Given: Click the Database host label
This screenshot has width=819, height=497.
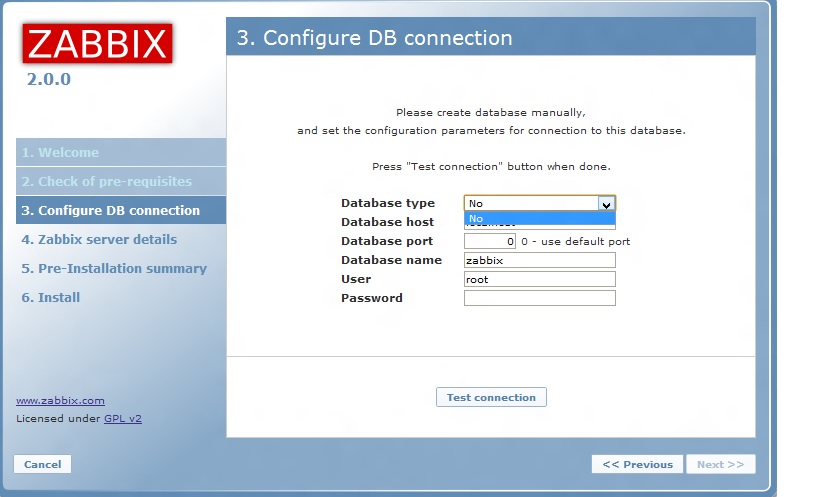Looking at the screenshot, I should coord(387,222).
